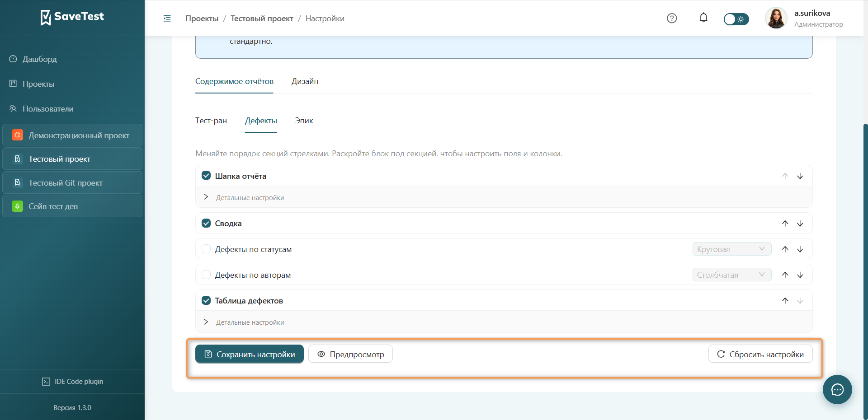Open the a.surikova user avatar

[776, 18]
